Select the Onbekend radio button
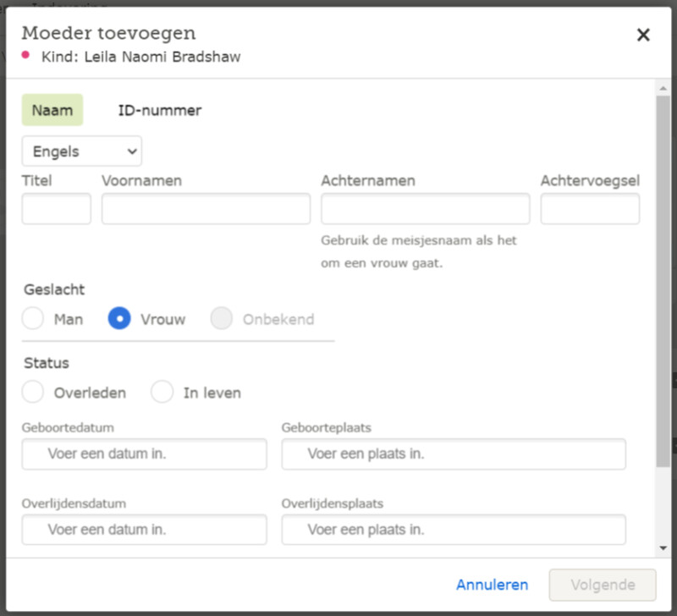 coord(222,318)
